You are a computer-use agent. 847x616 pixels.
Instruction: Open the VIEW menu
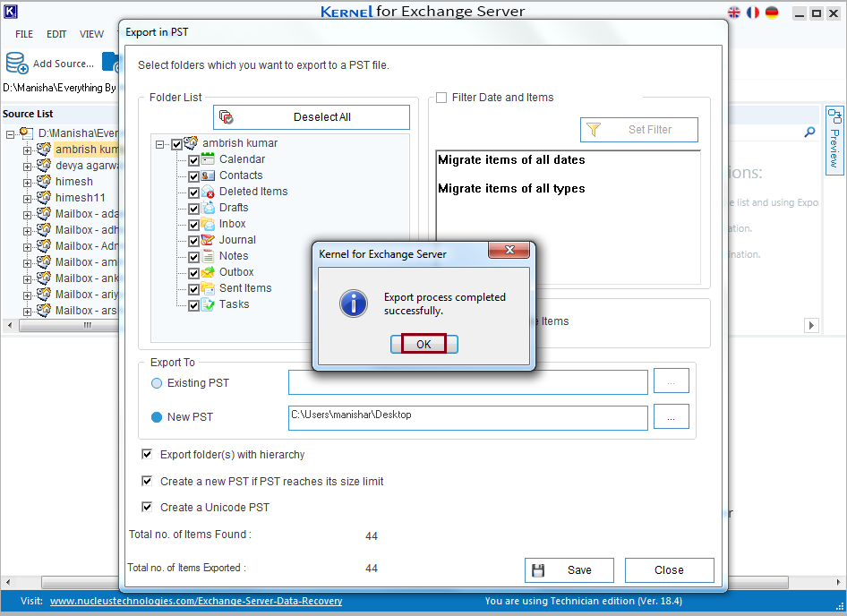91,34
